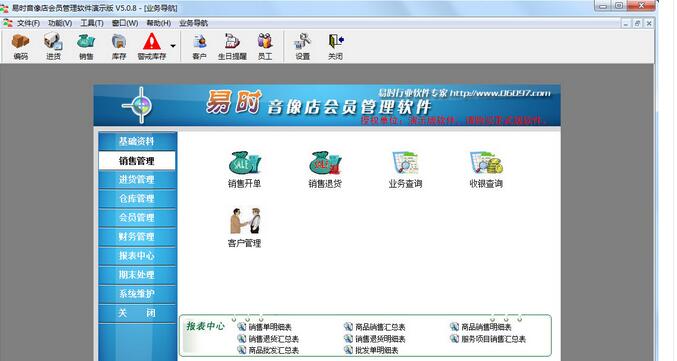Open the 警戒库存 warning icon

[152, 47]
